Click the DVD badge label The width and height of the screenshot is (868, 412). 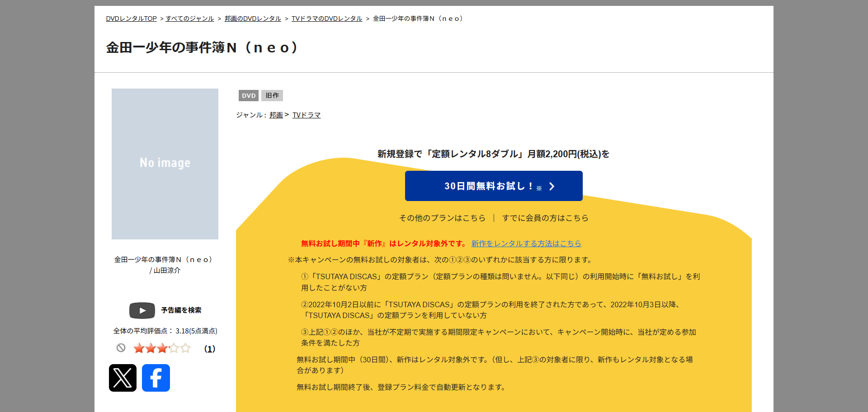[x=248, y=96]
